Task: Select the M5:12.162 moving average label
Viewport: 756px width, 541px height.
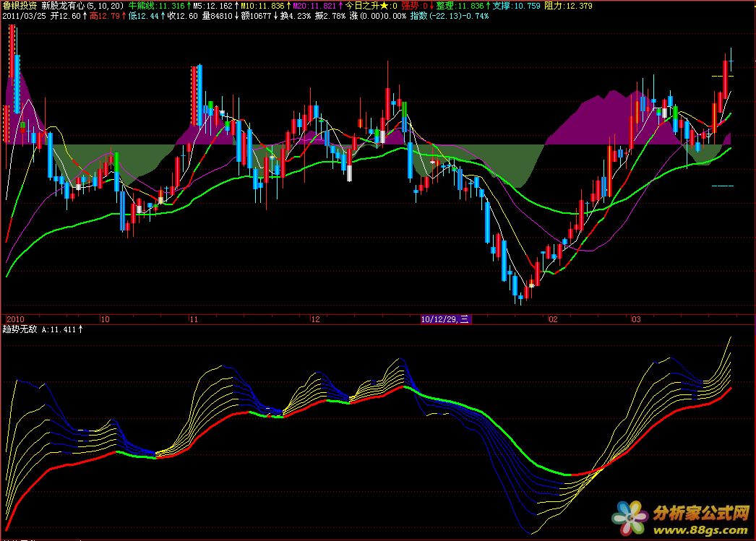Action: [213, 6]
